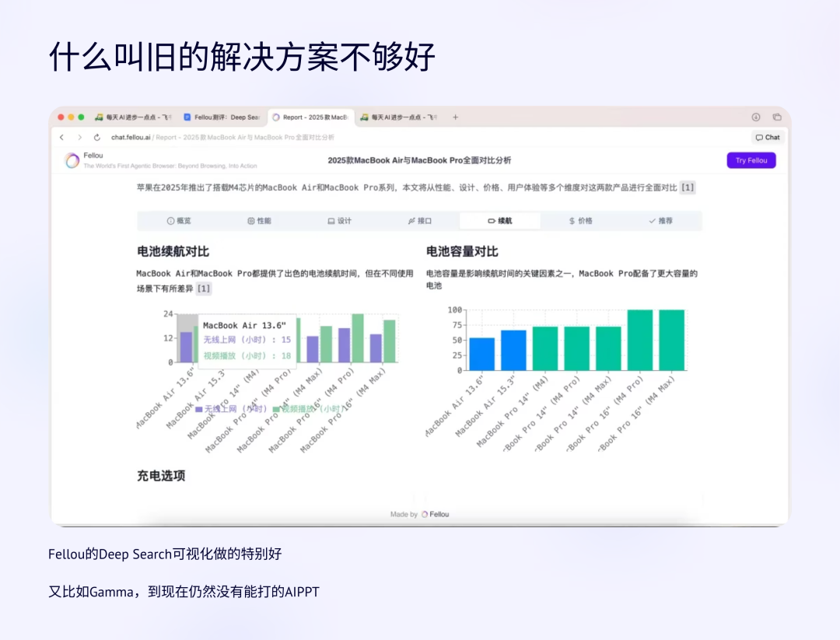
Task: Click citation [1] after the intro paragraph
Action: tap(688, 187)
